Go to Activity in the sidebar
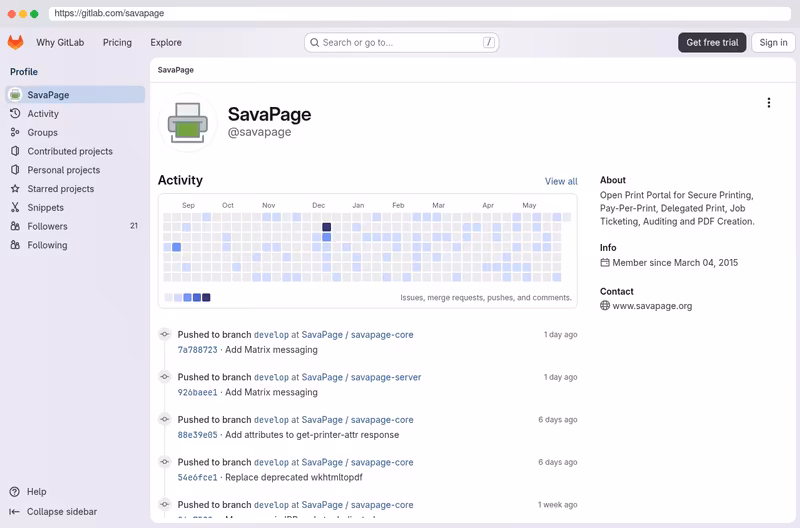The height and width of the screenshot is (528, 800). pyautogui.click(x=76, y=113)
